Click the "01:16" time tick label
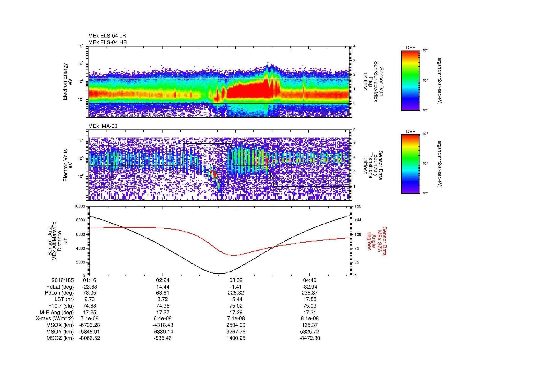 coord(89,280)
